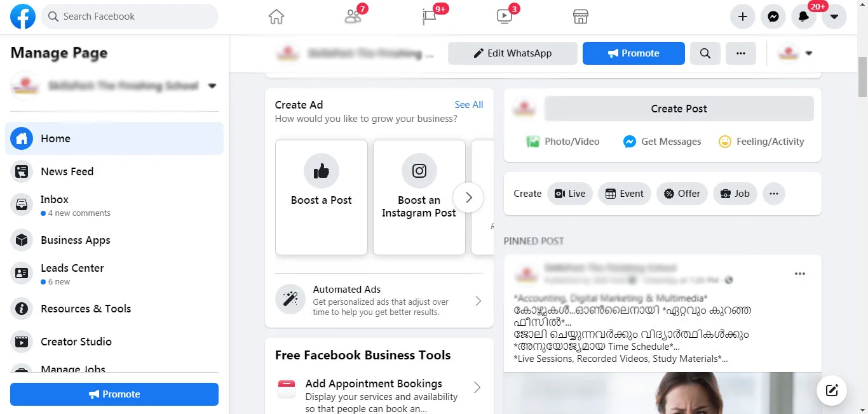Click the Facebook logo in top-left corner
868x414 pixels.
point(22,17)
